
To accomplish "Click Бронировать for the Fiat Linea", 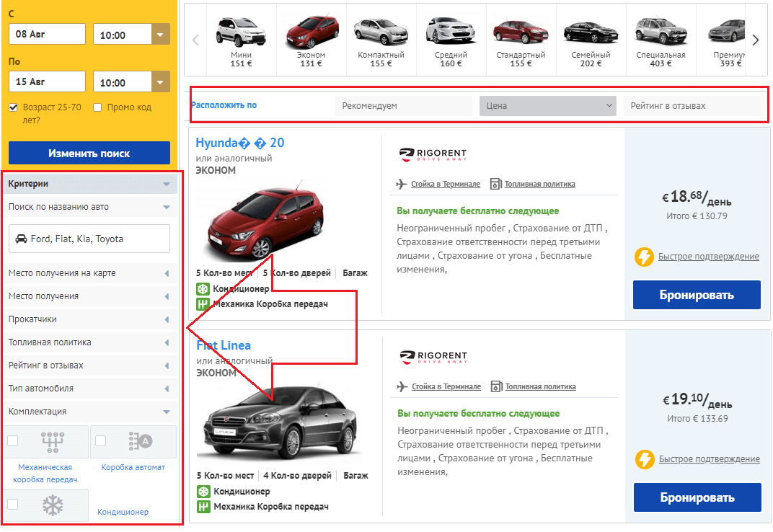I will (x=697, y=497).
